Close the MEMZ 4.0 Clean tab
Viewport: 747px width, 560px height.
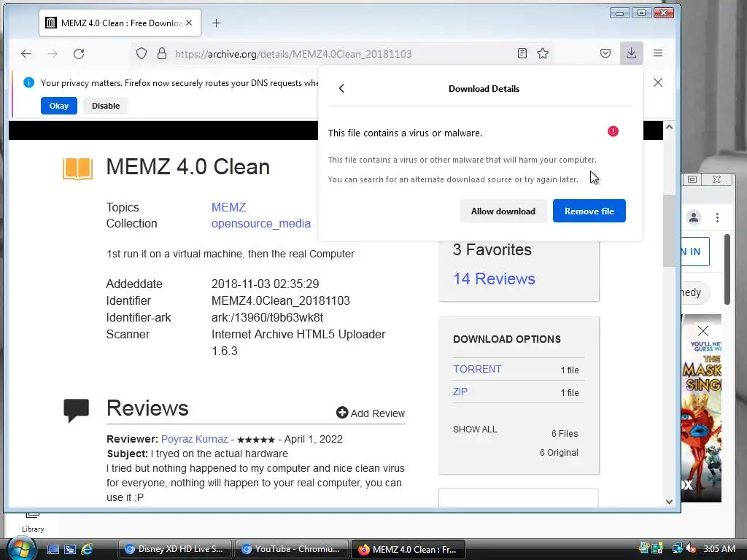point(189,23)
